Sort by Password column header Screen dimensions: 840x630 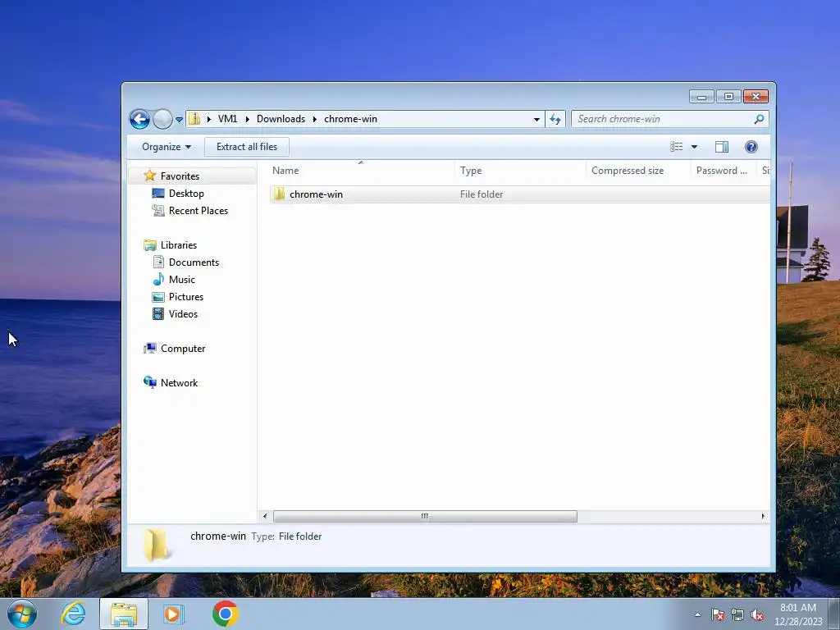724,171
